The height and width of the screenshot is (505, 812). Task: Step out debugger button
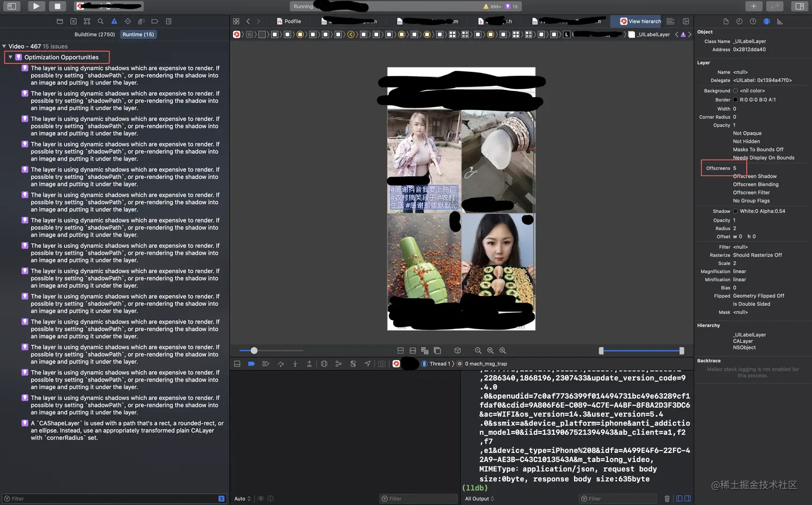pos(309,364)
